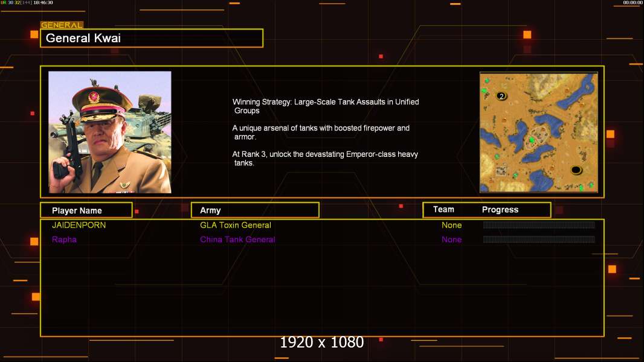Click the GLA Toxin General army entry
644x362 pixels.
[x=236, y=225]
